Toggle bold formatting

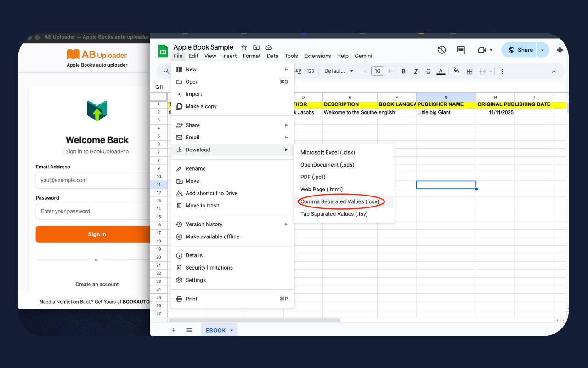(403, 71)
